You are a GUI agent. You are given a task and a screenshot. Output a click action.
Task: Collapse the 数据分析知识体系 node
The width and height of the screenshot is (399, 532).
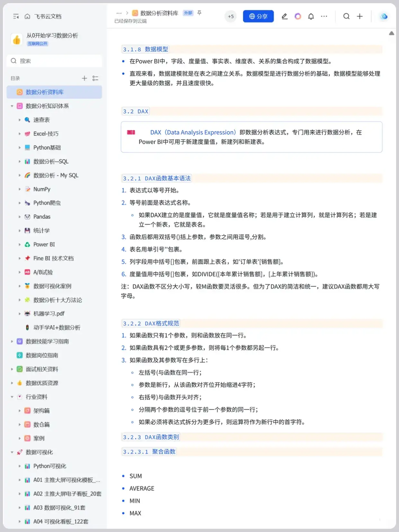[x=12, y=106]
